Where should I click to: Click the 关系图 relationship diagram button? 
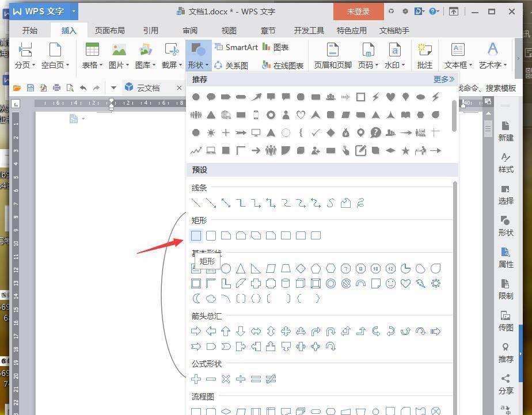[x=231, y=65]
